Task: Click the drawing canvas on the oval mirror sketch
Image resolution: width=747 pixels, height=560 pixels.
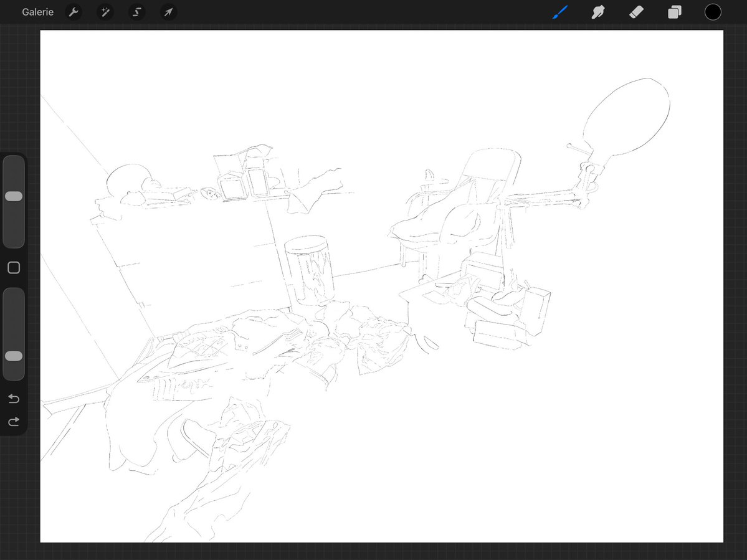Action: pyautogui.click(x=627, y=117)
